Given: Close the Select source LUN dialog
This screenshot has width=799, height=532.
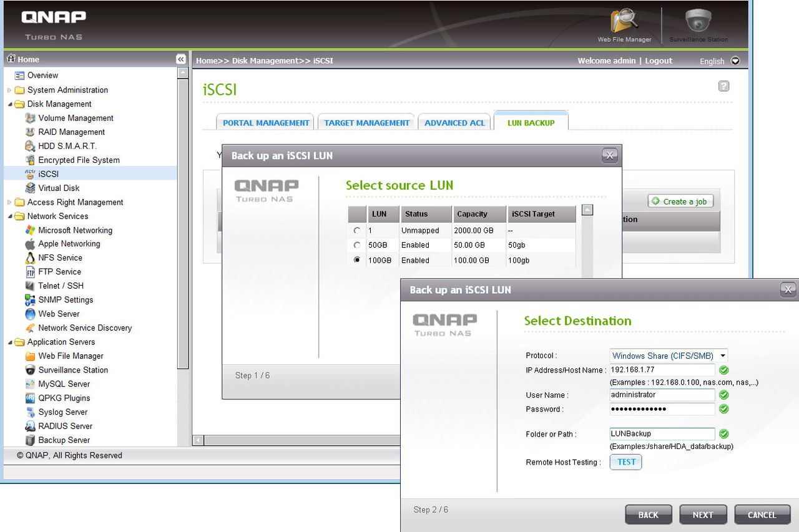Looking at the screenshot, I should [x=610, y=155].
